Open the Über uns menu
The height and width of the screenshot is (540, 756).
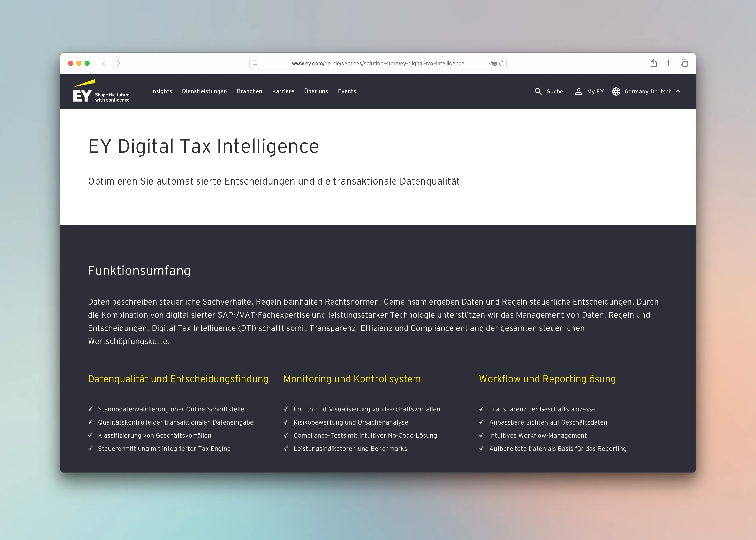(x=316, y=91)
